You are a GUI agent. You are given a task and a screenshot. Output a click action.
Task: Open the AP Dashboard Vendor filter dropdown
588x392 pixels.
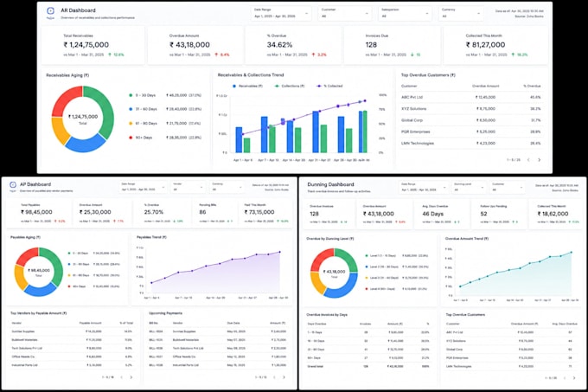[188, 186]
